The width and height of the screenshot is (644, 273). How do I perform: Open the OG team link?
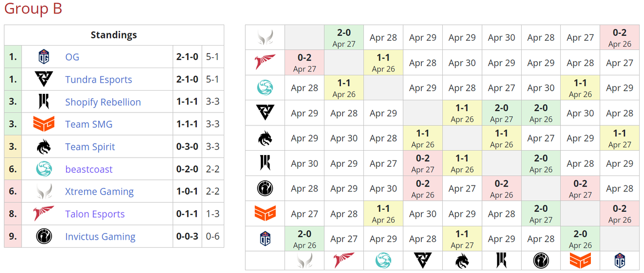[x=72, y=57]
